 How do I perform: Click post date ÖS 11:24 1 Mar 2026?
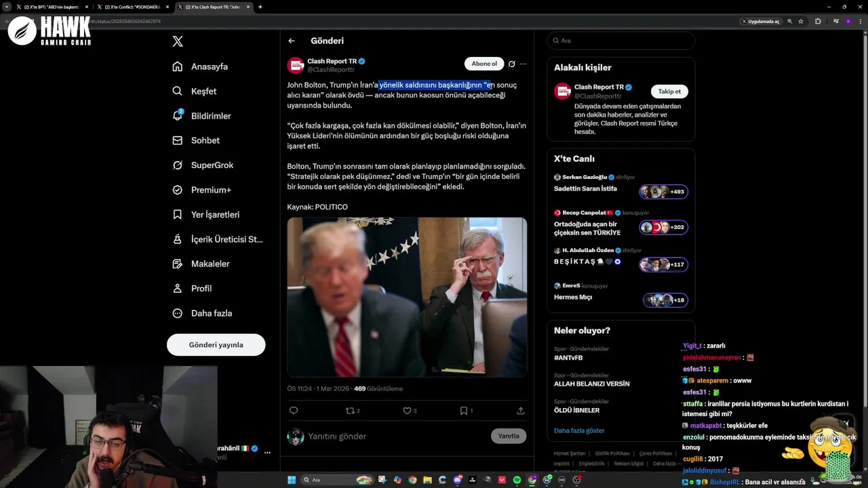click(317, 388)
